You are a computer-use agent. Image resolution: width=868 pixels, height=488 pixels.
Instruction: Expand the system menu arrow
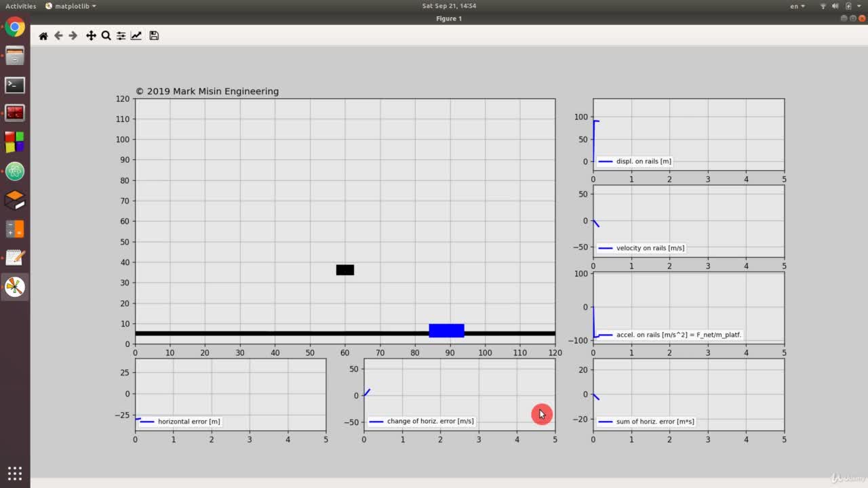859,6
